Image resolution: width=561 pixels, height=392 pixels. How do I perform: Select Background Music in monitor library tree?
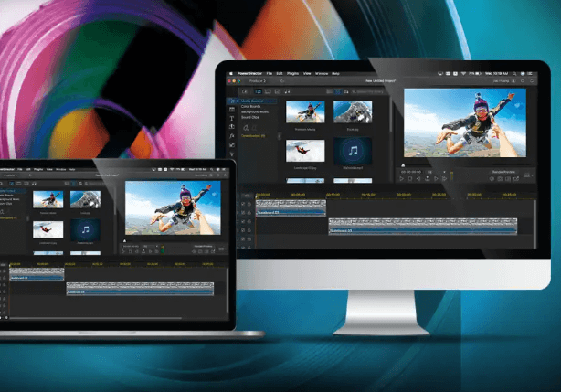(x=255, y=112)
